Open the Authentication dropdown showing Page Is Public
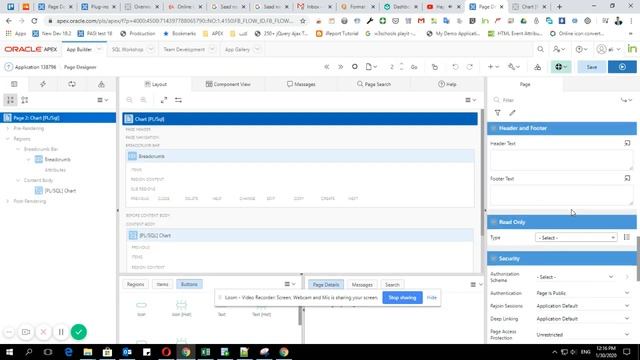The width and height of the screenshot is (640, 360). 582,293
